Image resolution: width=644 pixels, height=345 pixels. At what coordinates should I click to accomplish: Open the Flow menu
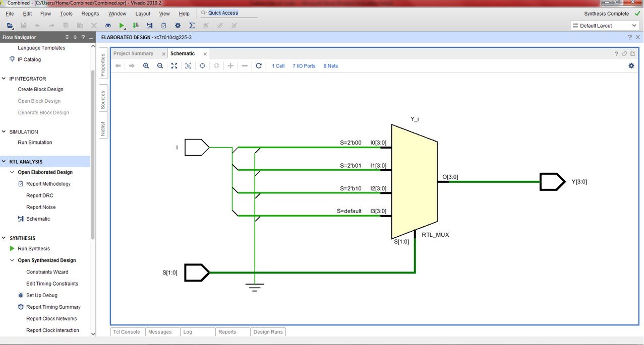[45, 14]
